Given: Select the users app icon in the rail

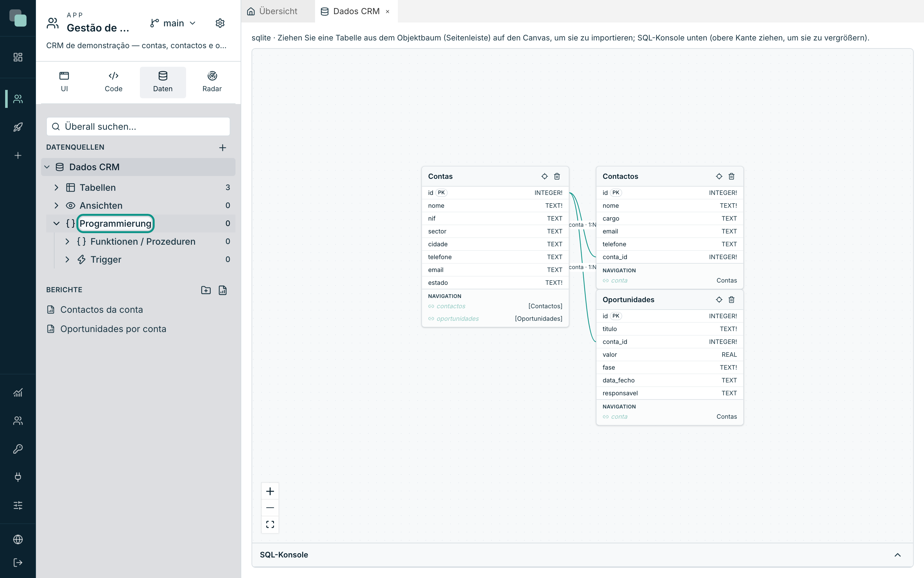Looking at the screenshot, I should [x=18, y=99].
